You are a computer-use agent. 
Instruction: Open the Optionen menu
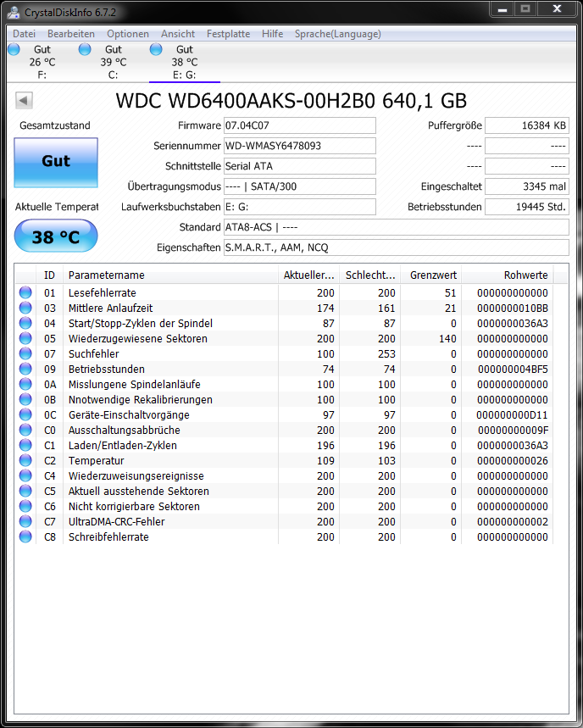point(128,34)
